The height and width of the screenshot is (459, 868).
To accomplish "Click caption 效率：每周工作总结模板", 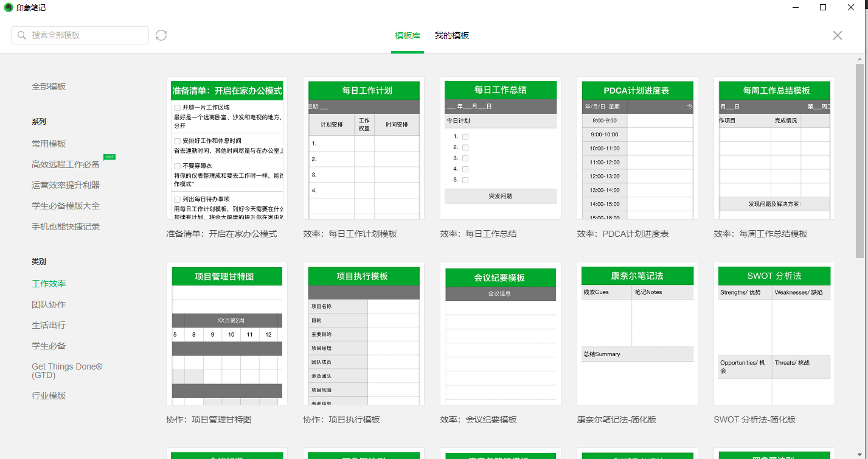I will [760, 234].
